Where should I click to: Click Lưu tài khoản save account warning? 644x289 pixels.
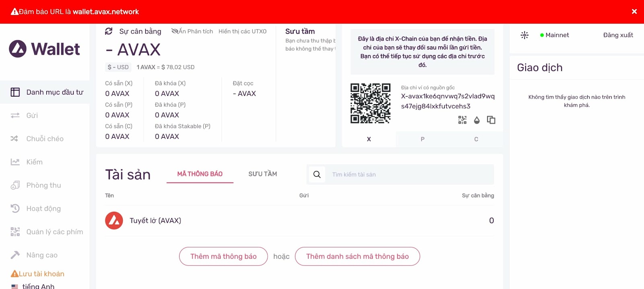37,274
